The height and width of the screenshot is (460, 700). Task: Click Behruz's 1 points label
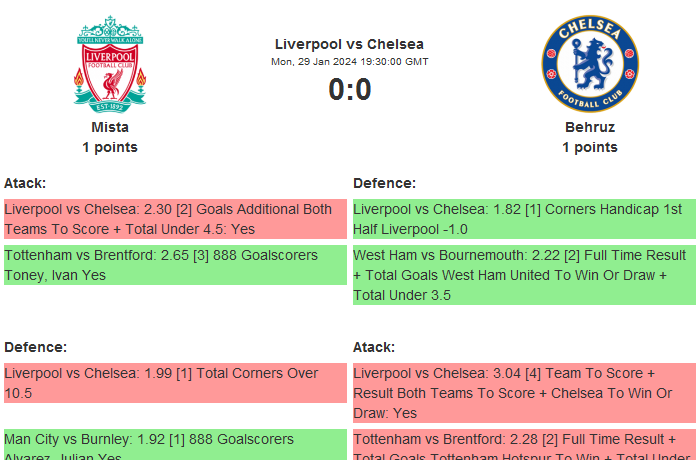tap(590, 147)
